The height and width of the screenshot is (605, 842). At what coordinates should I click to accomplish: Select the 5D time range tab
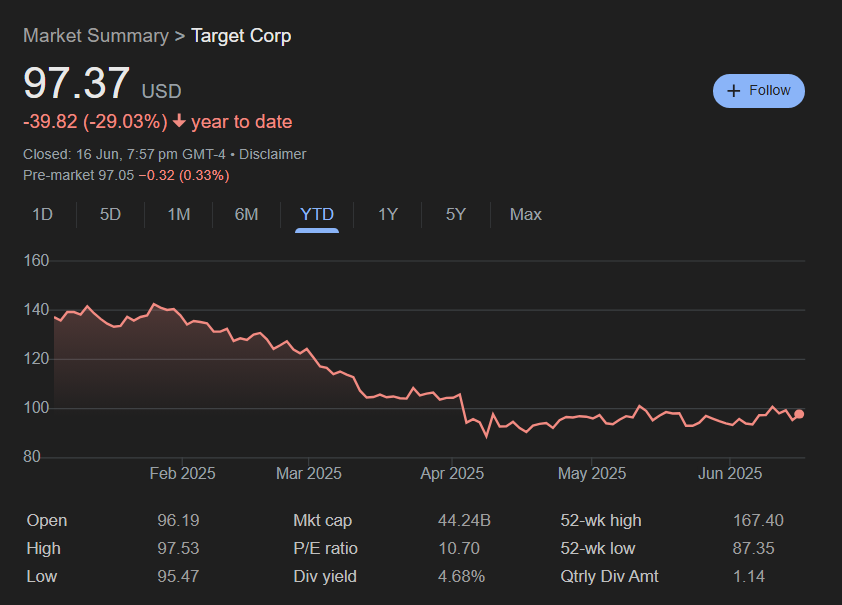110,215
